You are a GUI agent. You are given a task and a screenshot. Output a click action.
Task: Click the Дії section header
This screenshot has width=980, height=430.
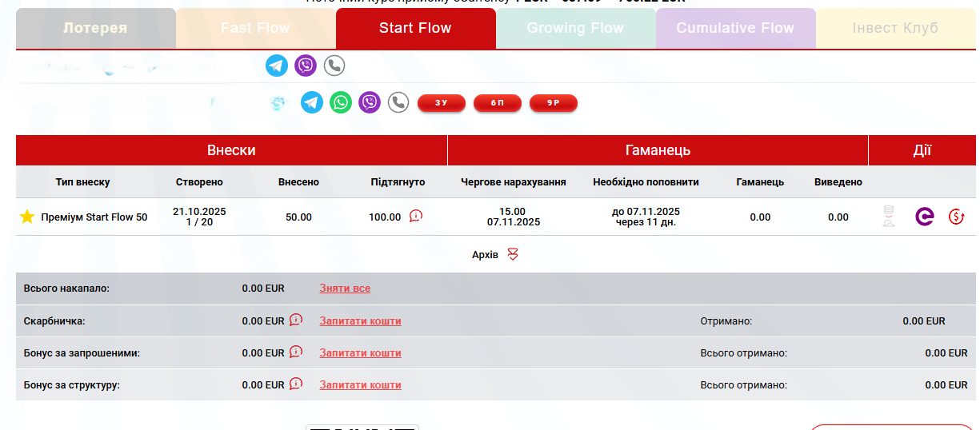[922, 150]
